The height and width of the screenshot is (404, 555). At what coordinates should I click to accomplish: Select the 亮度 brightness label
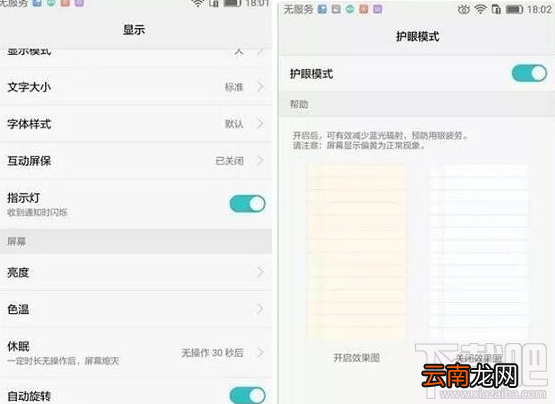coord(18,272)
